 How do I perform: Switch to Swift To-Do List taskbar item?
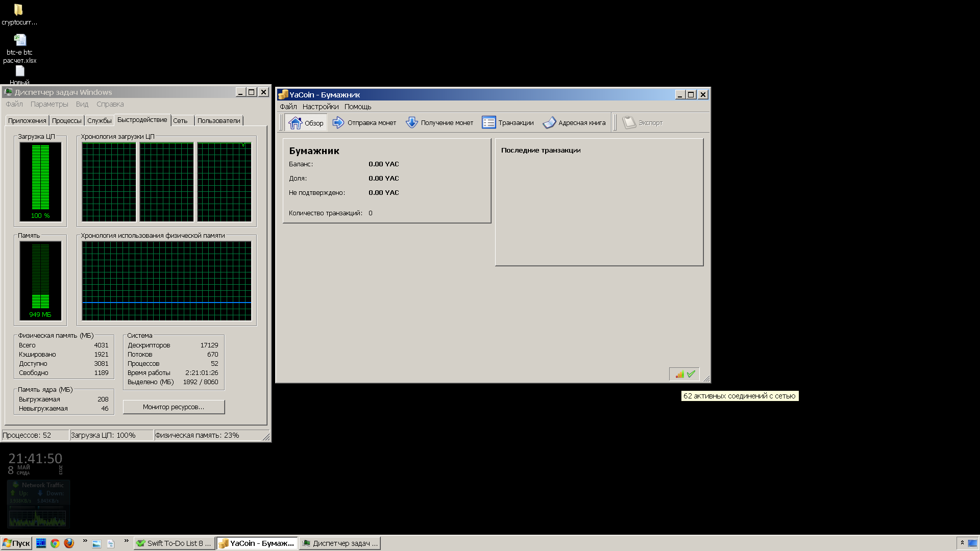point(174,543)
